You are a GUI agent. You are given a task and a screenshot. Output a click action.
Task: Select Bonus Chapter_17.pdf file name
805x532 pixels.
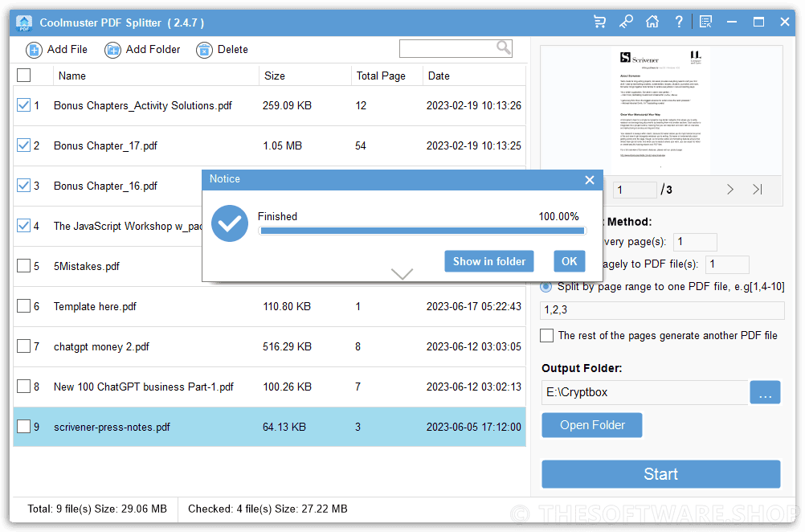105,145
